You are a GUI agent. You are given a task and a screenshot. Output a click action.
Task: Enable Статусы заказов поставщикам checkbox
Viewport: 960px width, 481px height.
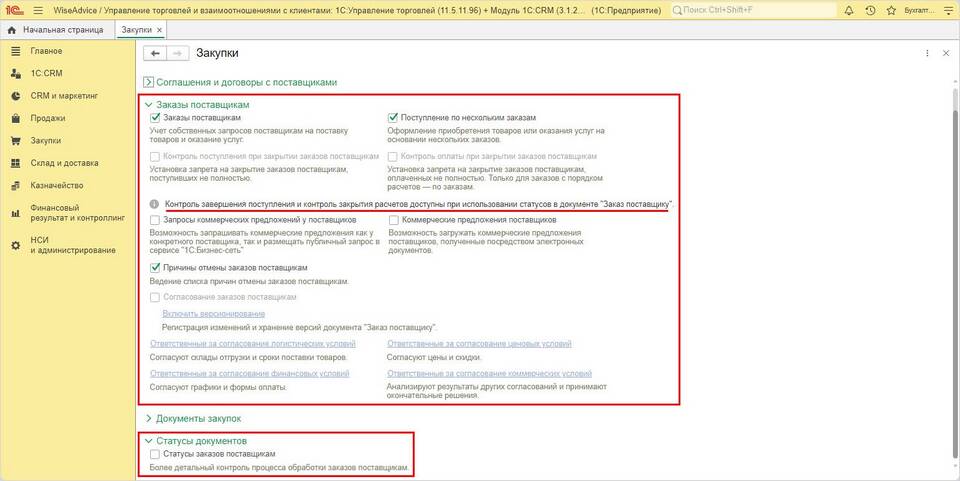[155, 454]
